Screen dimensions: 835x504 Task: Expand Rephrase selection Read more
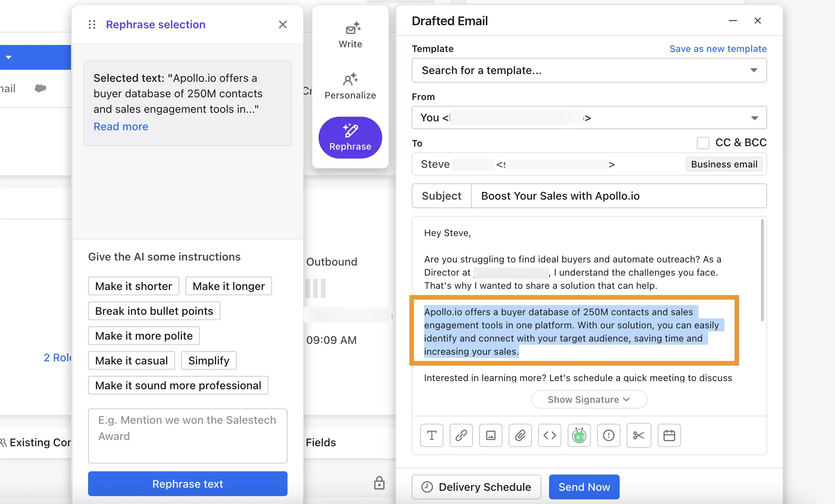pyautogui.click(x=121, y=126)
